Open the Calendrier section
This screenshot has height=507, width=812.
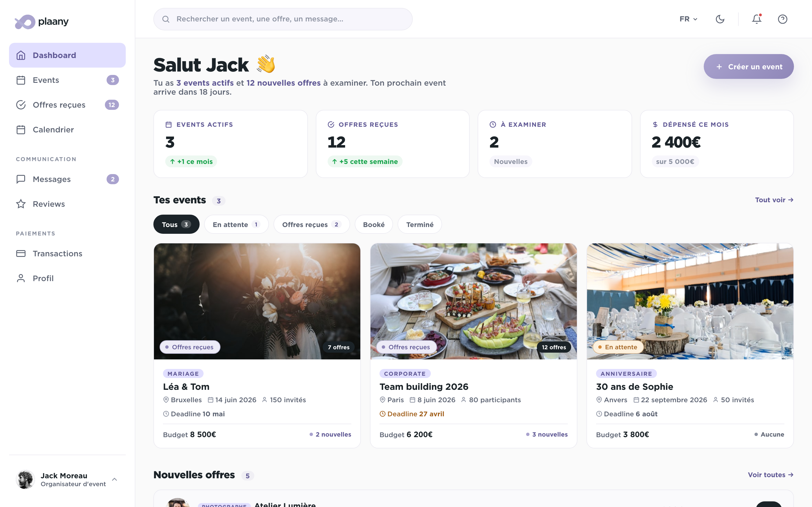tap(53, 130)
